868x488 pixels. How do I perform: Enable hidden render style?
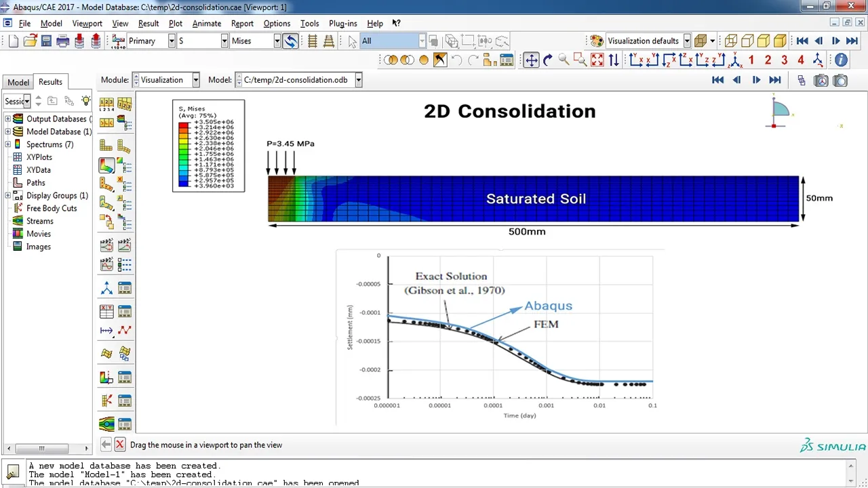coord(747,41)
